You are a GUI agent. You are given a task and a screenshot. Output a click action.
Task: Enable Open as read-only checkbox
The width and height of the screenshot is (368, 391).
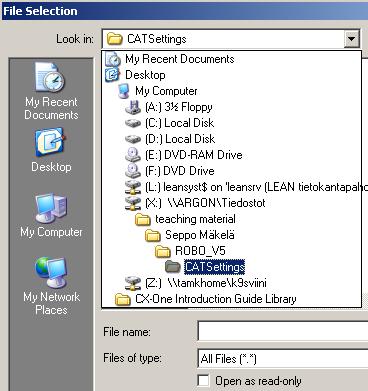coord(204,381)
